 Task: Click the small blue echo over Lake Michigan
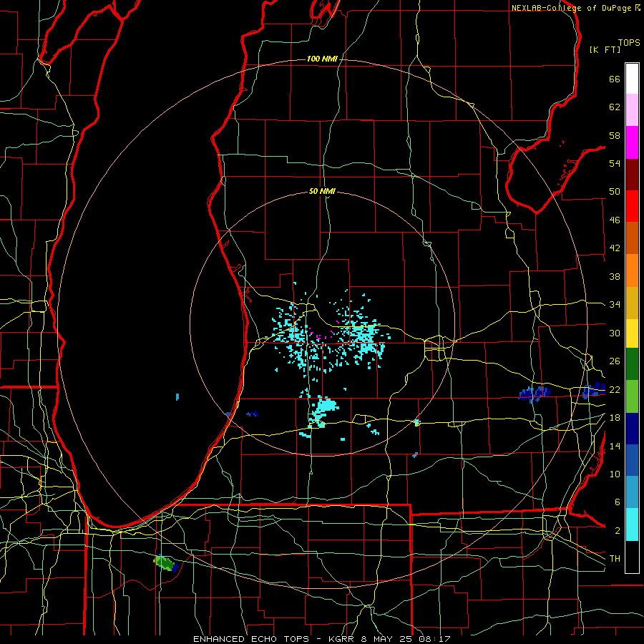click(x=177, y=396)
